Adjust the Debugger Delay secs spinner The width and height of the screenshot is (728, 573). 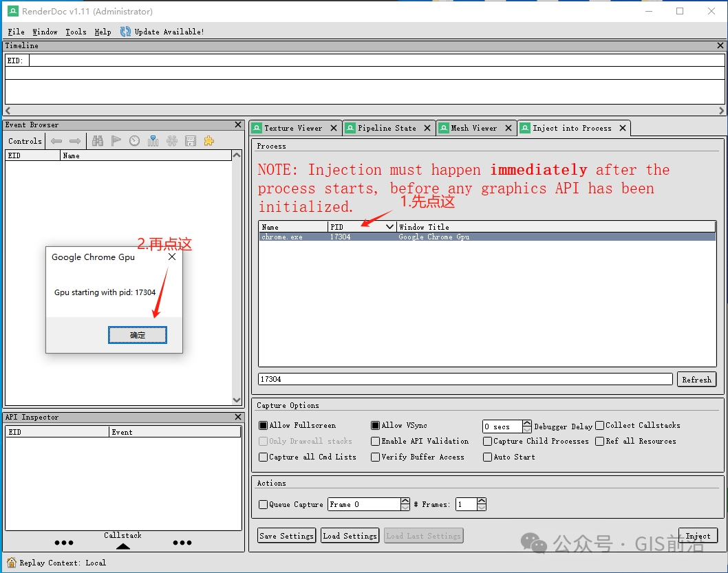click(527, 426)
